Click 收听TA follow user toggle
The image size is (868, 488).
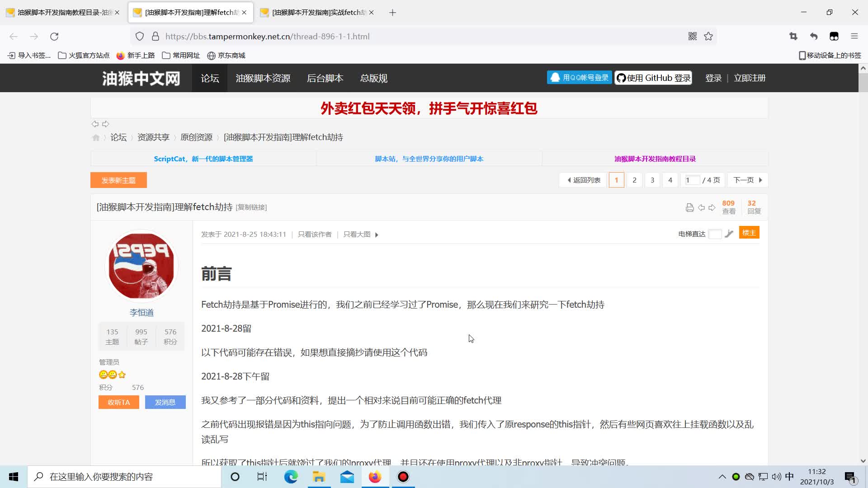(x=118, y=402)
